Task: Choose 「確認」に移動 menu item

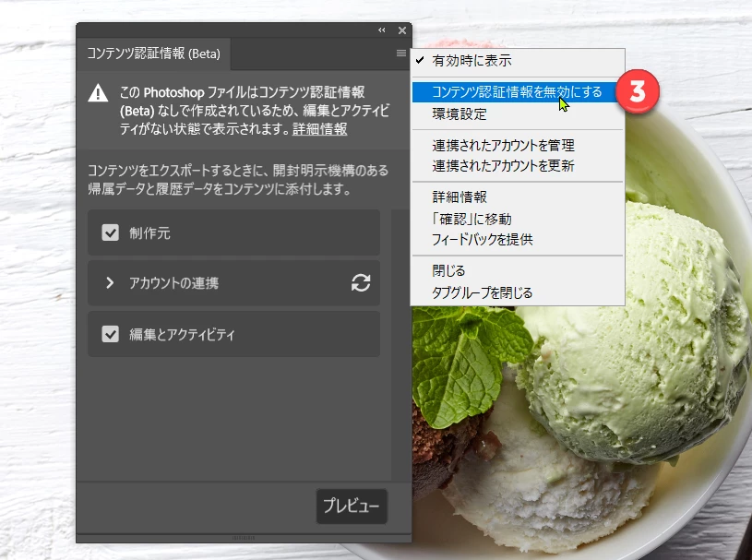Action: [x=518, y=219]
